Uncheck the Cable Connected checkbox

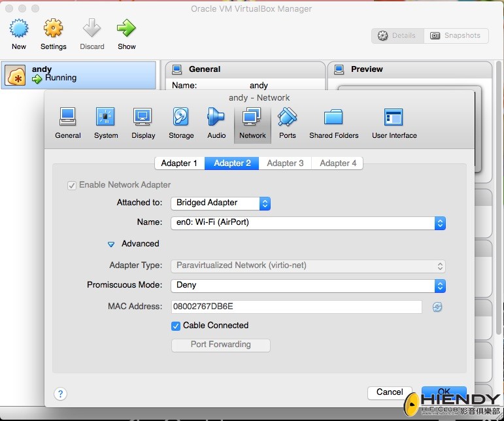pos(176,326)
